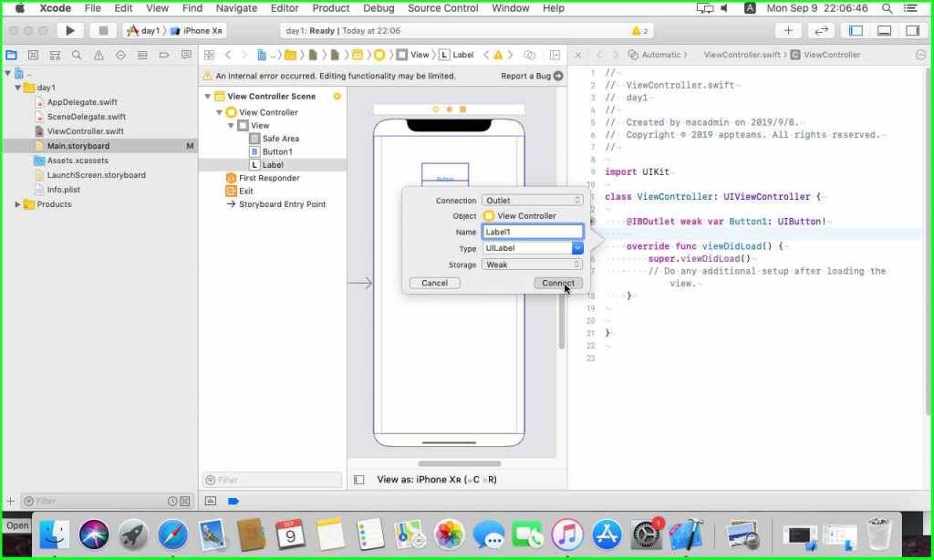Click the canvas vertical scrollbar
This screenshot has width=934, height=560.
point(561,319)
